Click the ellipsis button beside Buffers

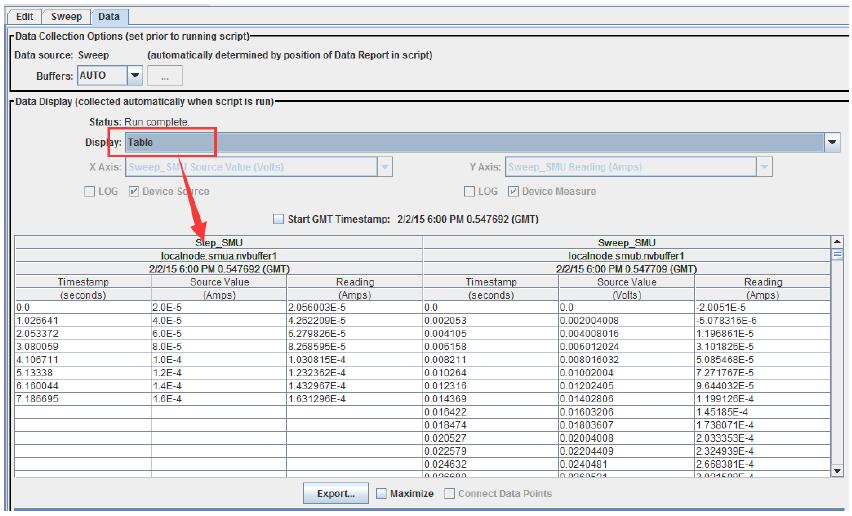(x=165, y=75)
